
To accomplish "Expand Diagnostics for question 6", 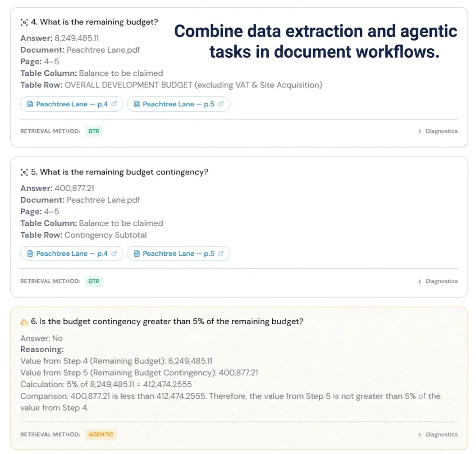I will coord(438,435).
